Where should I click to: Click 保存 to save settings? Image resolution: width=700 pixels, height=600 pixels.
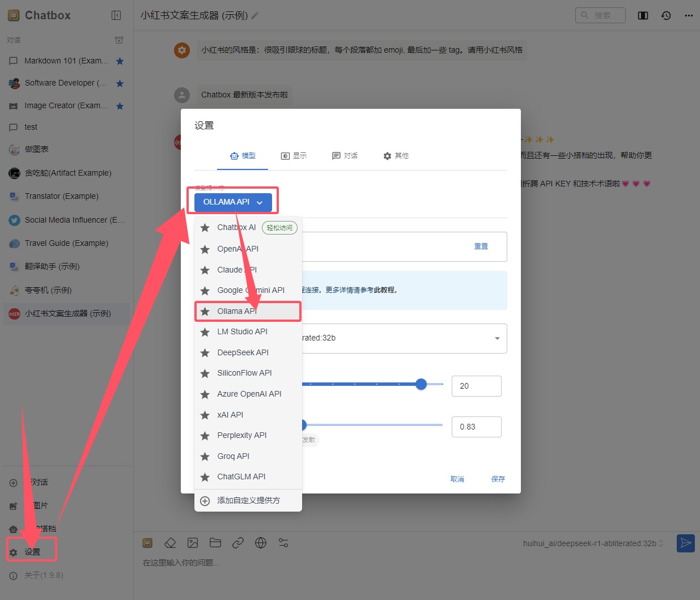click(498, 479)
